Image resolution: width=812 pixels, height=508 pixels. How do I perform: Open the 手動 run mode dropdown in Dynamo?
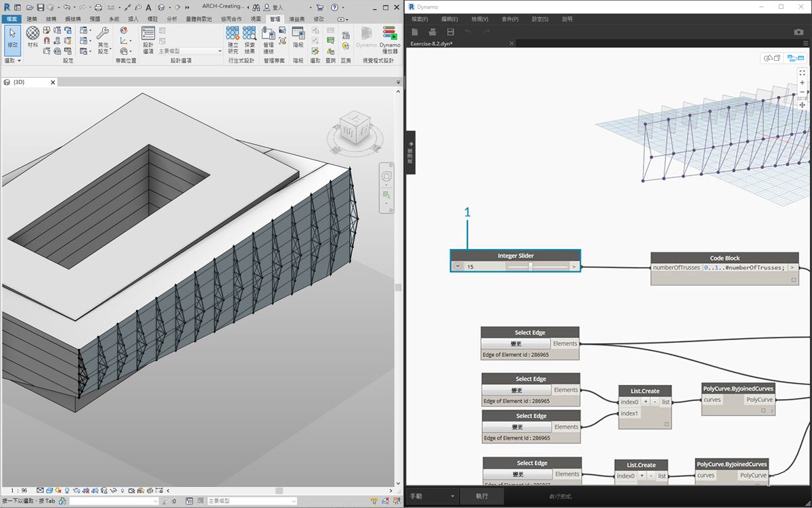pyautogui.click(x=432, y=496)
